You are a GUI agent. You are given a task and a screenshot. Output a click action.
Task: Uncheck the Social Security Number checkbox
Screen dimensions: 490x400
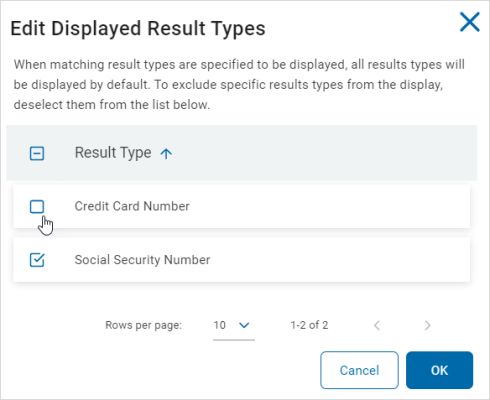[x=37, y=260]
